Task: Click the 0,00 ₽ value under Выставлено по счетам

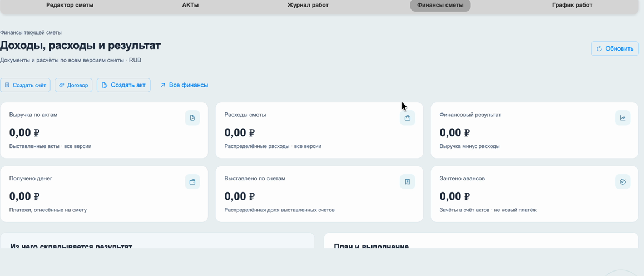Action: (240, 196)
